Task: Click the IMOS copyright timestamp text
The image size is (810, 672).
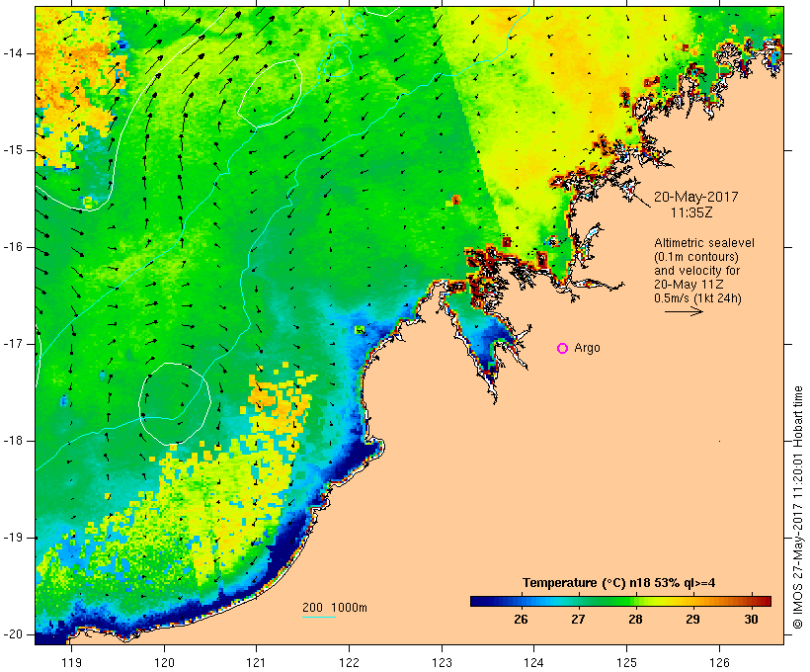Action: point(798,508)
